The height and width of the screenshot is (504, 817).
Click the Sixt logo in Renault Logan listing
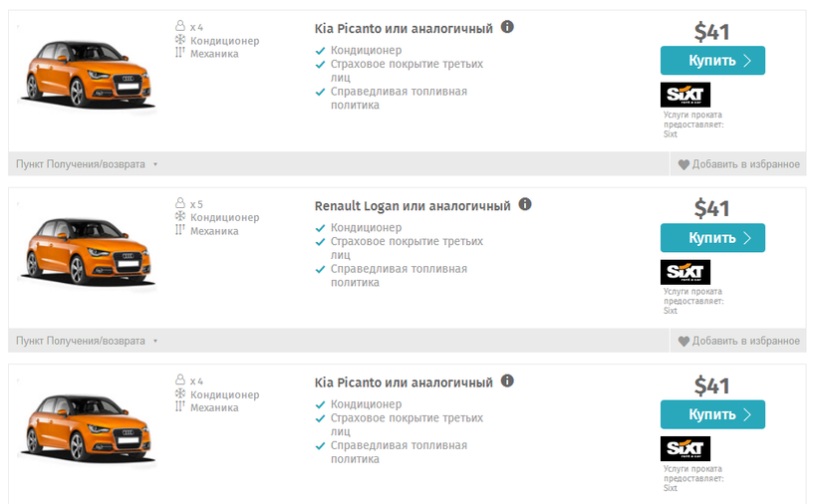pyautogui.click(x=685, y=273)
